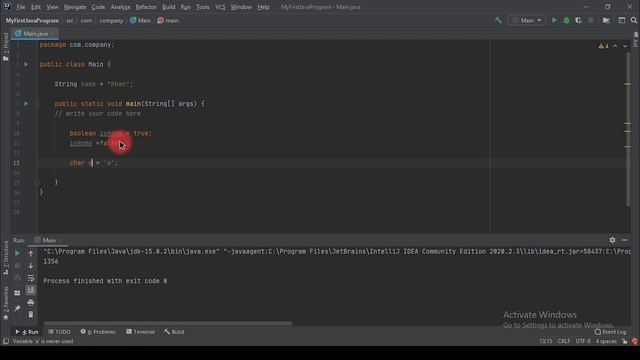Collapse the main method fold marker in the gutter

click(x=37, y=104)
